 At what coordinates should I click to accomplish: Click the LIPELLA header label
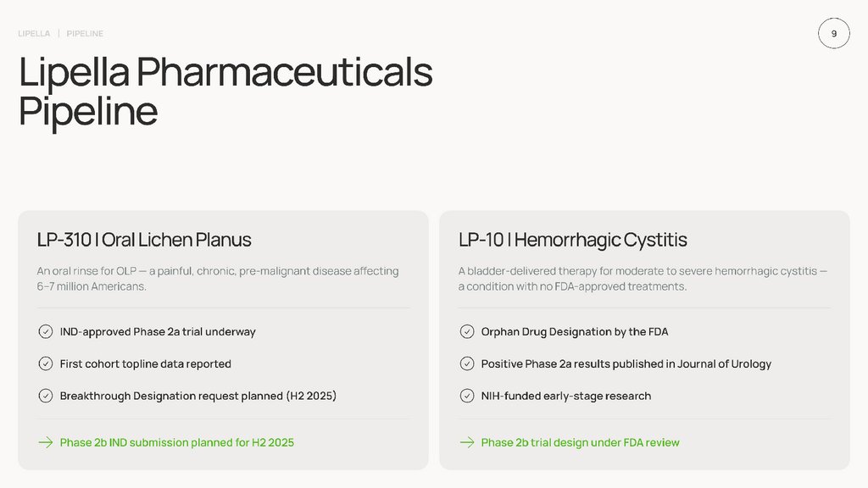coord(34,34)
